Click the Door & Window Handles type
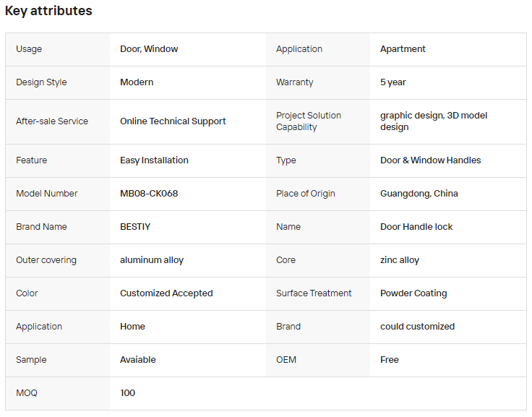 [x=431, y=160]
